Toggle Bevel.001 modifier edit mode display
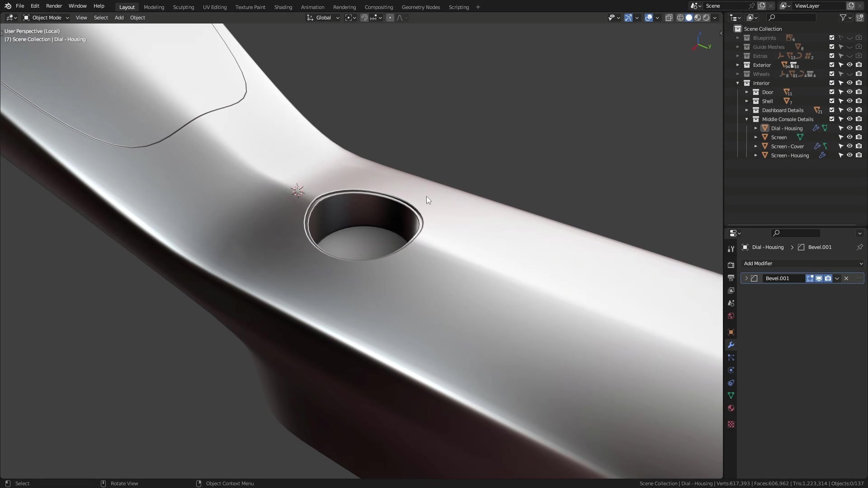Image resolution: width=868 pixels, height=488 pixels. pos(810,278)
